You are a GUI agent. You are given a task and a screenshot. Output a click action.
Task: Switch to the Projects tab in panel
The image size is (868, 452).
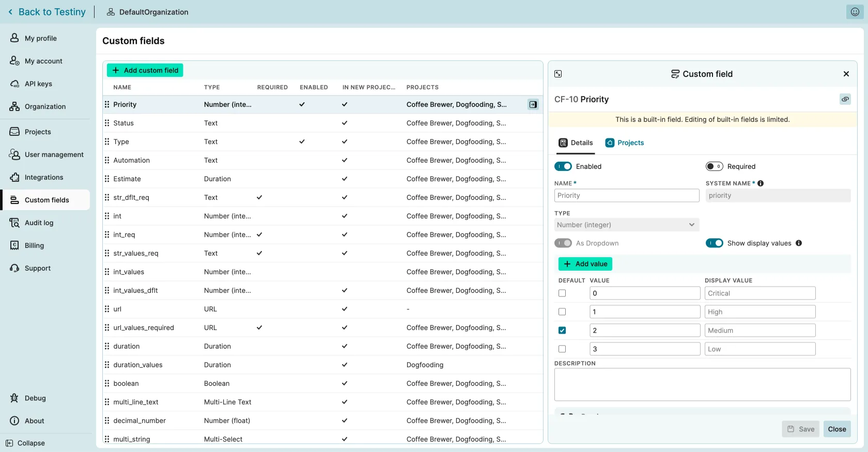(625, 143)
